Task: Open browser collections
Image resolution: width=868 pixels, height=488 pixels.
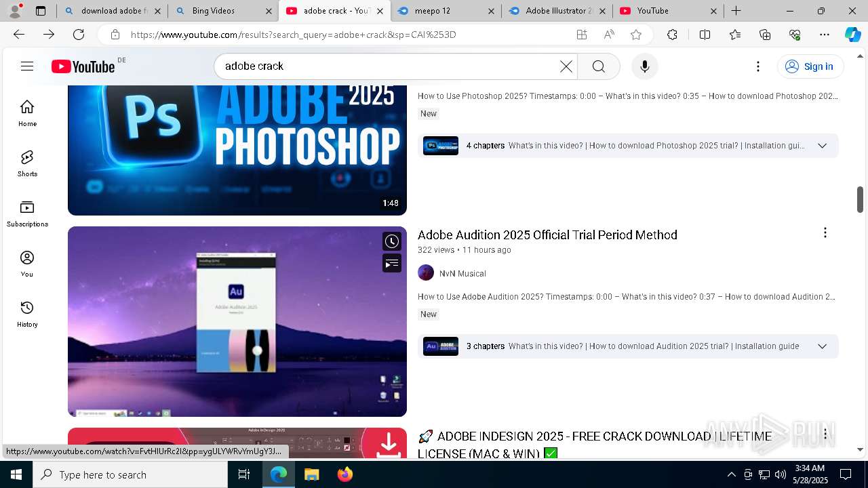Action: point(765,35)
